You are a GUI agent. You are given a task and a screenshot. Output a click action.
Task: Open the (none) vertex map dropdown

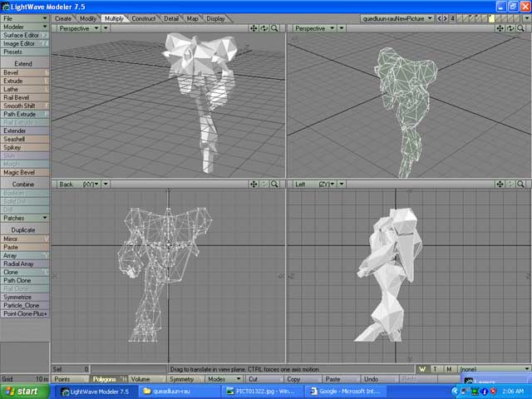[494, 369]
